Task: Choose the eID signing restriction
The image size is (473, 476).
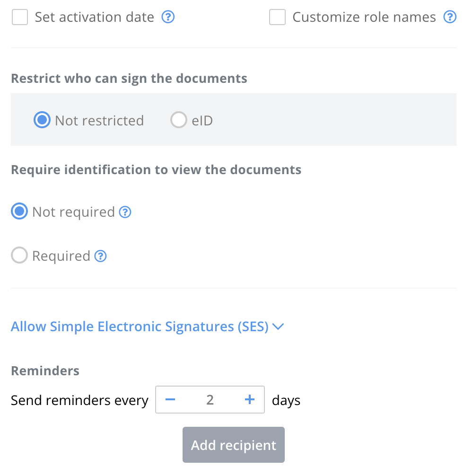Action: pyautogui.click(x=178, y=120)
